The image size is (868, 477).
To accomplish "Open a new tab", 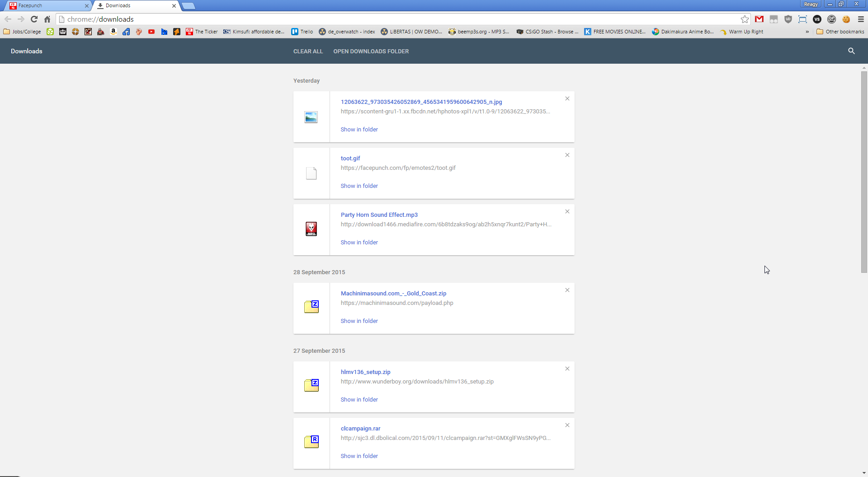I will [x=189, y=6].
